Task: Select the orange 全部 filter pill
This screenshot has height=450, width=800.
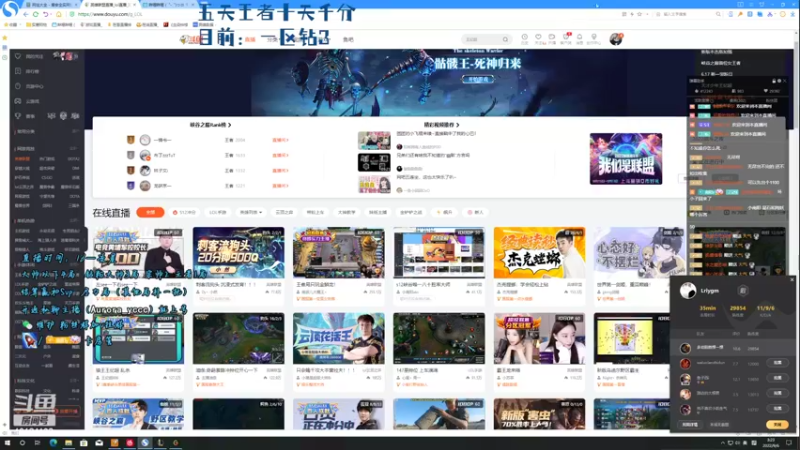Action: click(x=150, y=212)
